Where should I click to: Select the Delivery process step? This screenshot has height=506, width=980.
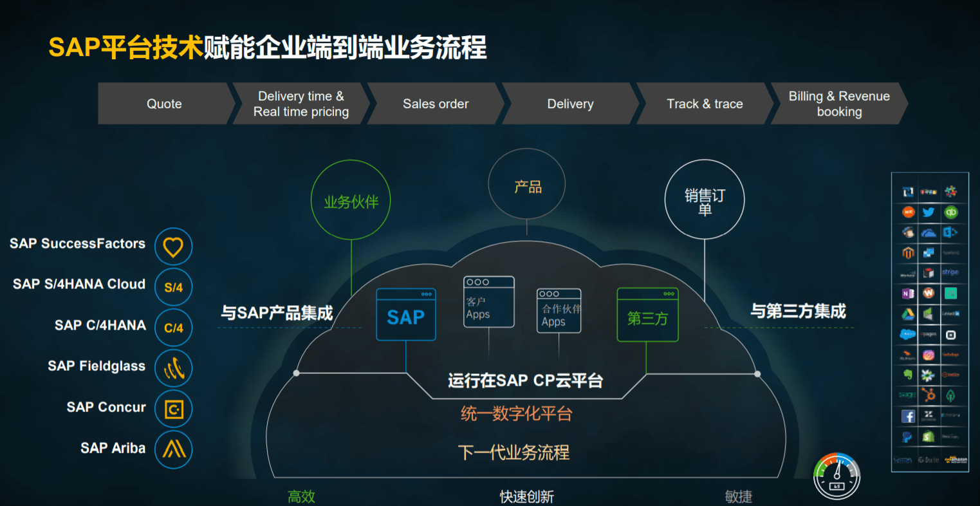(570, 104)
